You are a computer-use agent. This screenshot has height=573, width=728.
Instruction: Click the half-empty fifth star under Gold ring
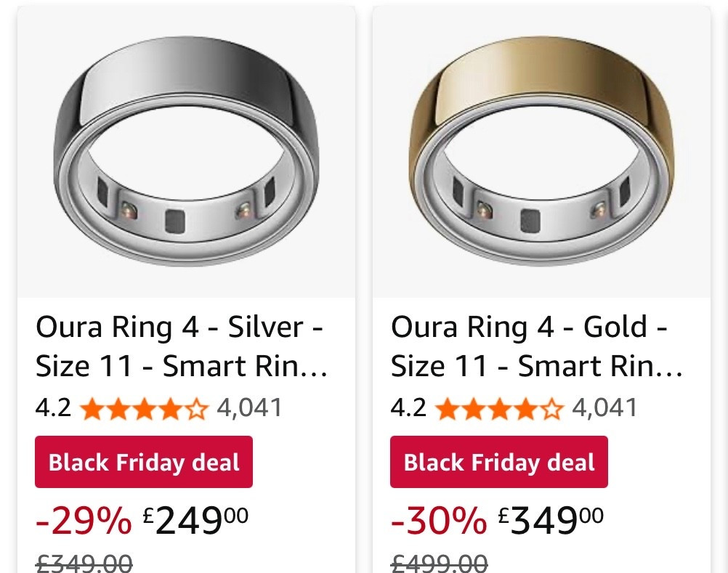[x=550, y=408]
